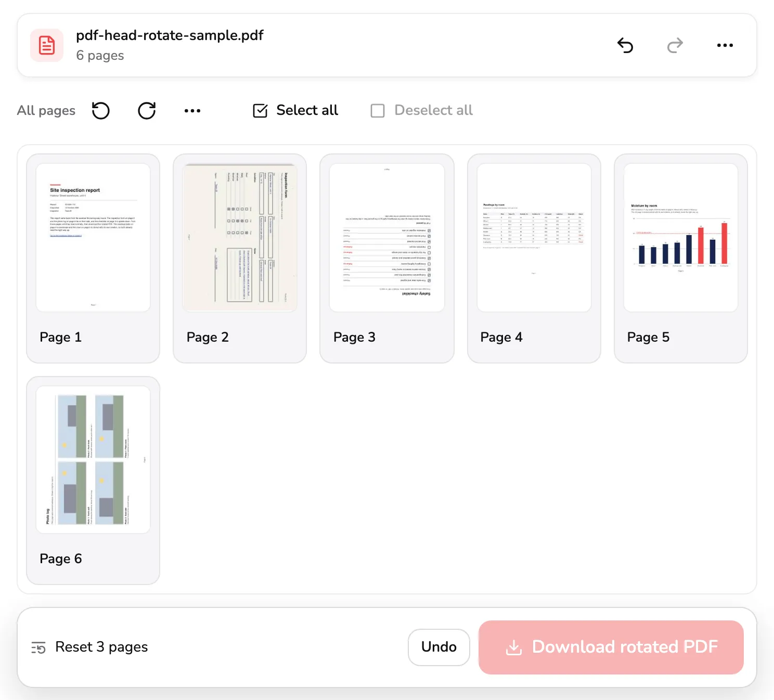Open file options three-dot menu
The width and height of the screenshot is (774, 700).
point(725,45)
